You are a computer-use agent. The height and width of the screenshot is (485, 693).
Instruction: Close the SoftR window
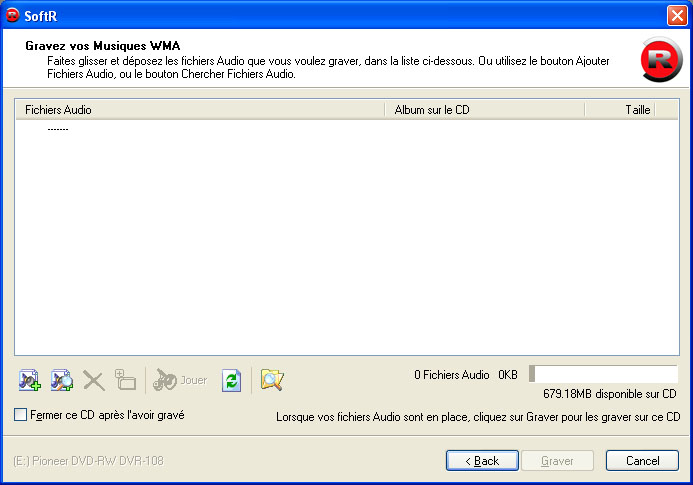pyautogui.click(x=677, y=15)
